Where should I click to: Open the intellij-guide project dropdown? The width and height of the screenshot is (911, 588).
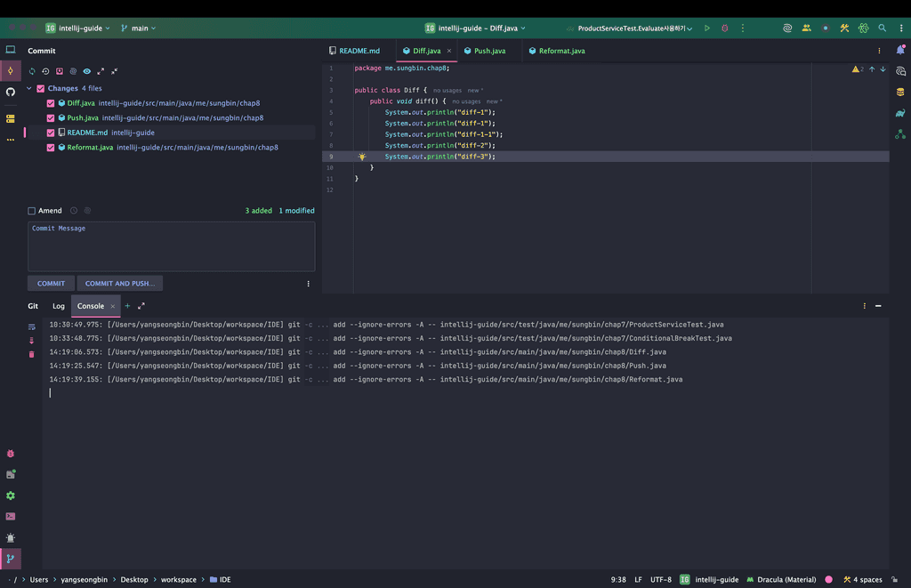[78, 28]
